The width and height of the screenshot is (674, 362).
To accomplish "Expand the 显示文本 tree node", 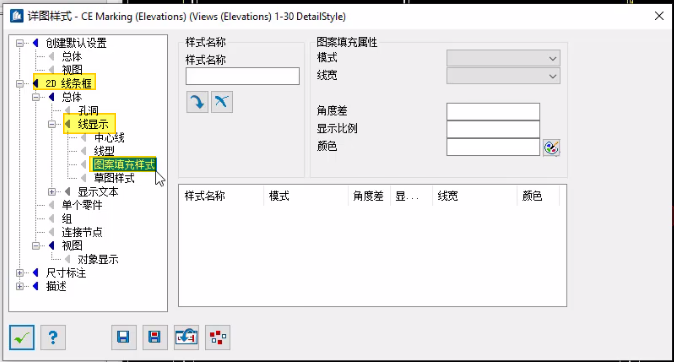I will [52, 192].
